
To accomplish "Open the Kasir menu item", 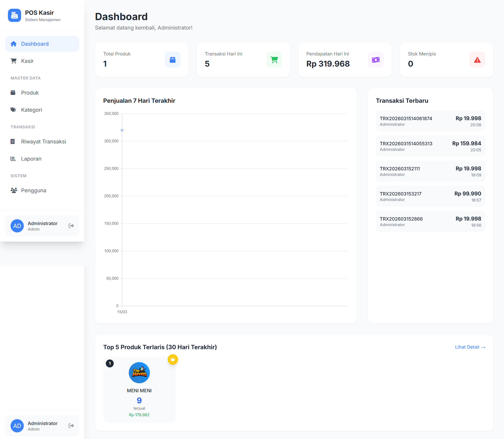I will point(42,61).
